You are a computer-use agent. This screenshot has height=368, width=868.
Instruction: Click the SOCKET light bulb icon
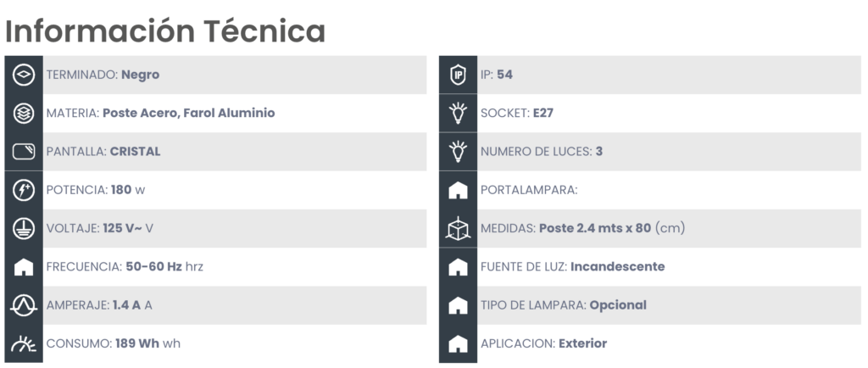click(458, 113)
